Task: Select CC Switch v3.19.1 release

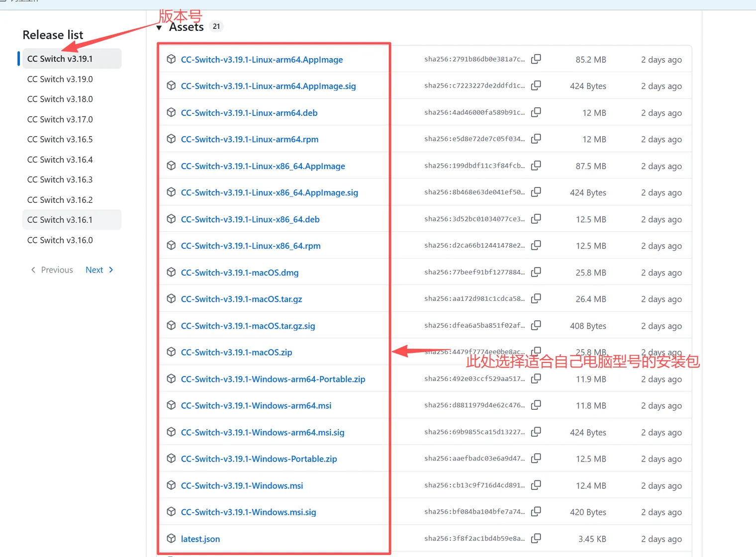Action: coord(72,59)
